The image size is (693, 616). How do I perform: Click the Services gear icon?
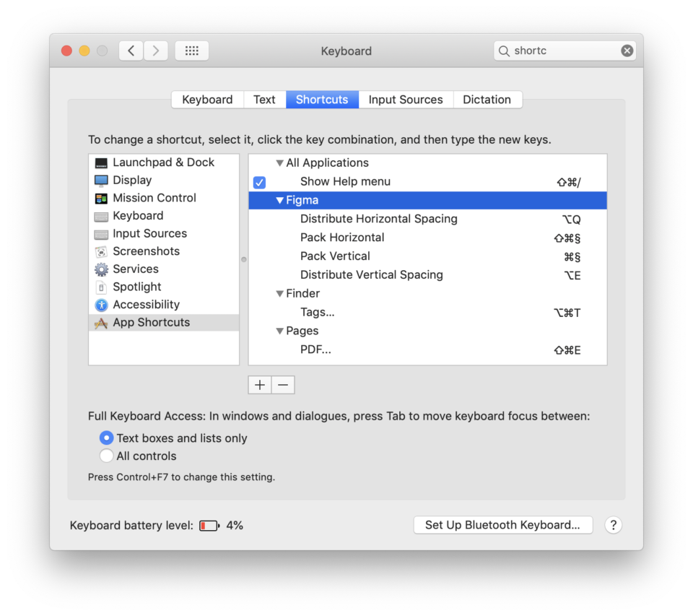pos(101,269)
